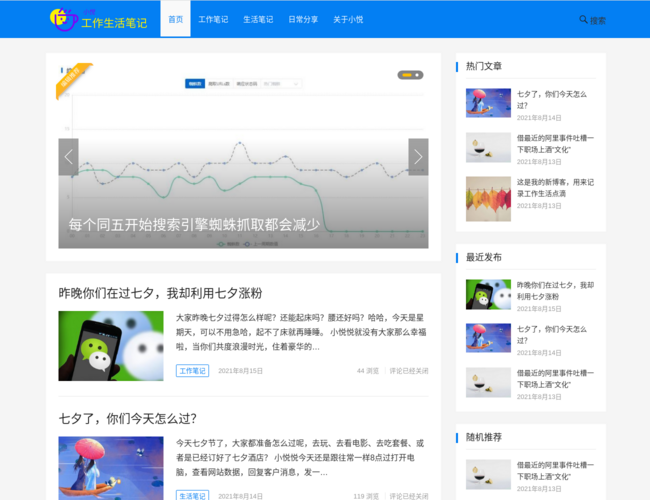This screenshot has height=500, width=650.
Task: Click the 119 浏览 view count
Action: pos(366,496)
